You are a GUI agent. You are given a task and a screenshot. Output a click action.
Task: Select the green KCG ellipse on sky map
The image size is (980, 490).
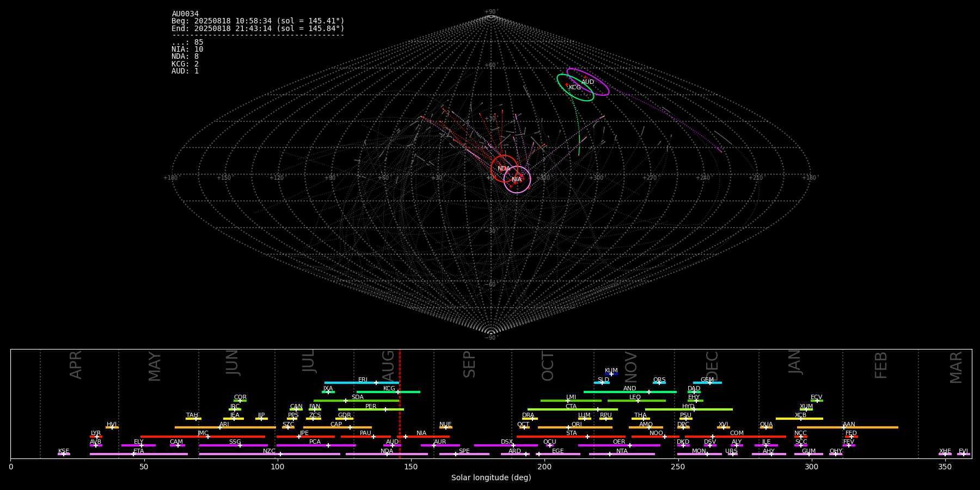coord(575,88)
